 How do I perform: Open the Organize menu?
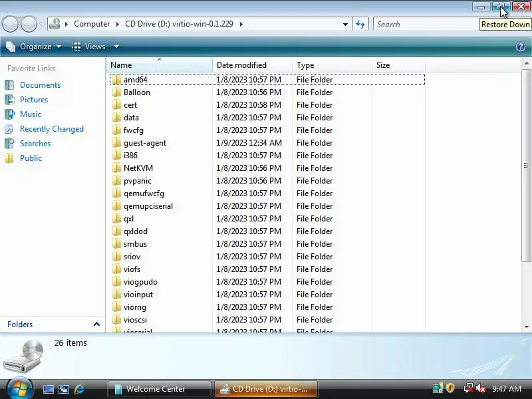tap(34, 47)
